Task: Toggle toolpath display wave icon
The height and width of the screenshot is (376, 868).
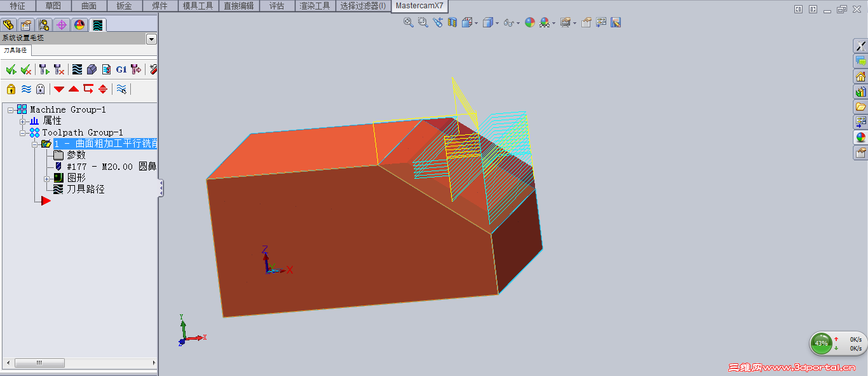Action: point(26,88)
